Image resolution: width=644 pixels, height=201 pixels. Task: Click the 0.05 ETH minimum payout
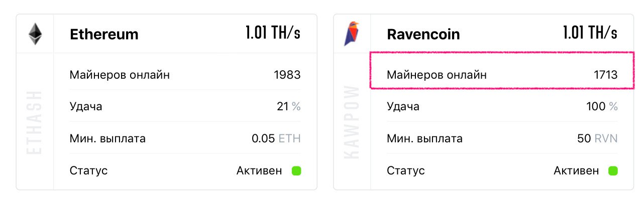coord(276,139)
